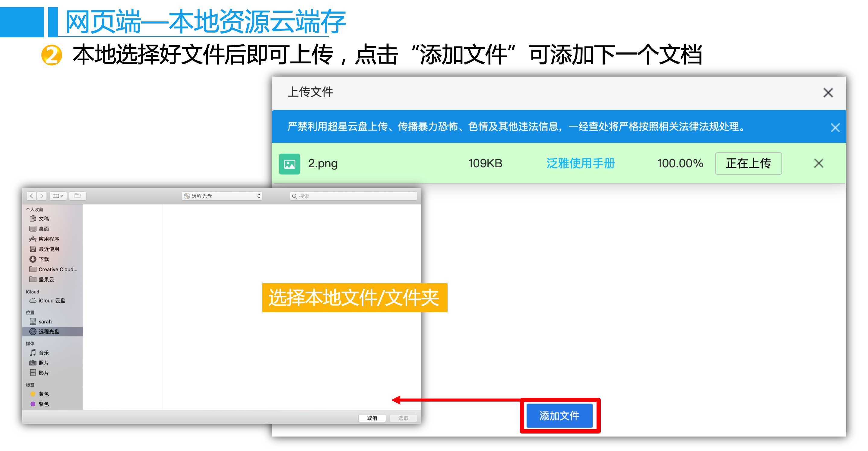868x451 pixels.
Task: Open the 远程光盘 location dropdown
Action: click(222, 196)
